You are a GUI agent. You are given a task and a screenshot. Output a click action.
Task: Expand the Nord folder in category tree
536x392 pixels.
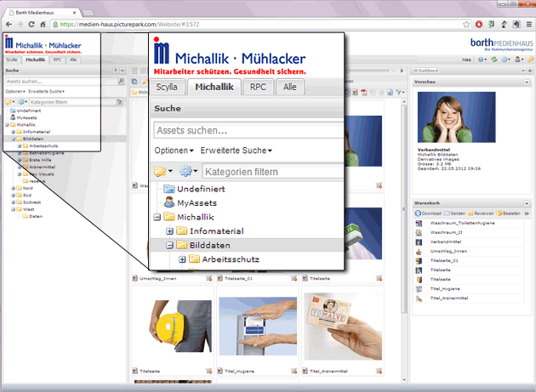click(13, 188)
